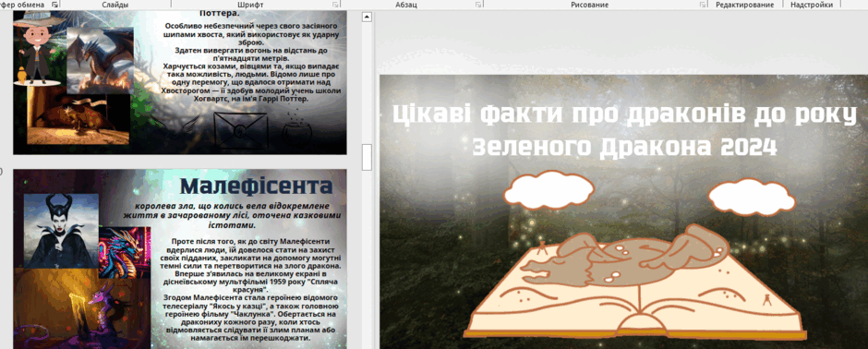The image size is (868, 349).
Task: Click the 'Надстройки' ribbon group label
Action: (812, 5)
